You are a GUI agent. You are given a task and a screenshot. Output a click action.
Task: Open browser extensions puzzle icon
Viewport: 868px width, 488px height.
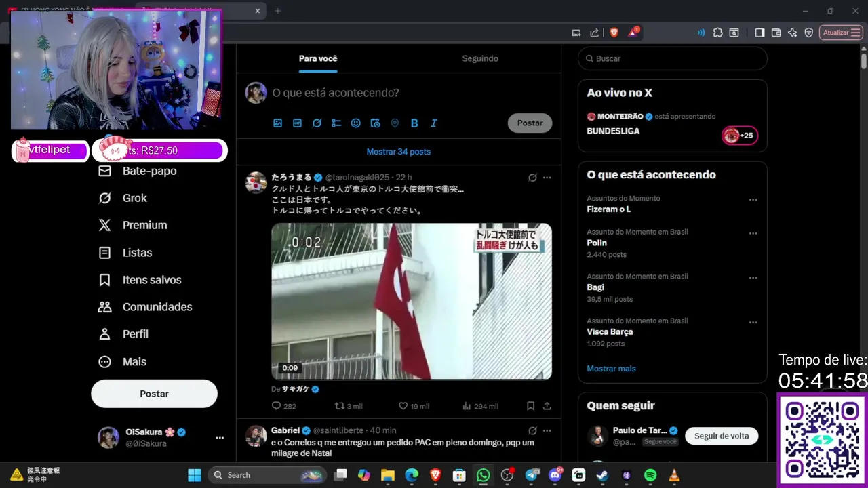coord(717,33)
